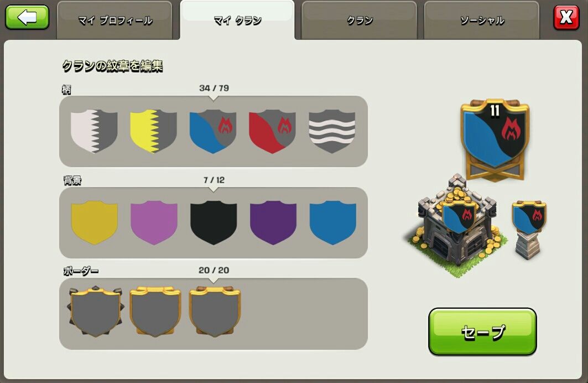Click the level 11 clan badge preview
Viewport: 588px width, 383px height.
(495, 140)
